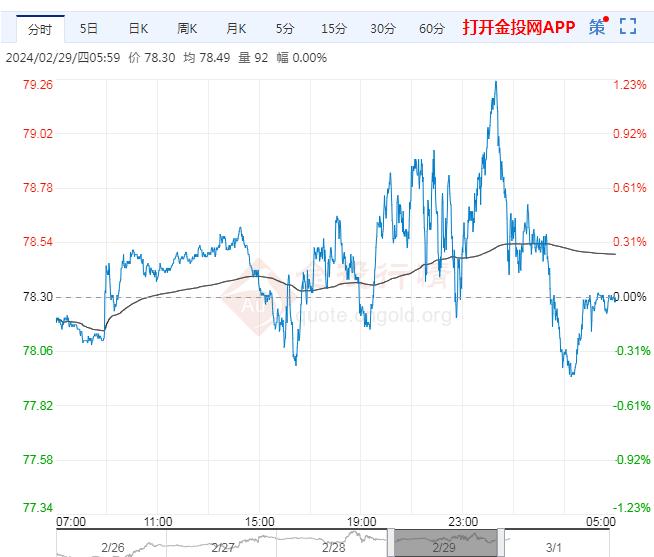Choose the 15分 interval
This screenshot has width=654, height=557.
(x=334, y=28)
